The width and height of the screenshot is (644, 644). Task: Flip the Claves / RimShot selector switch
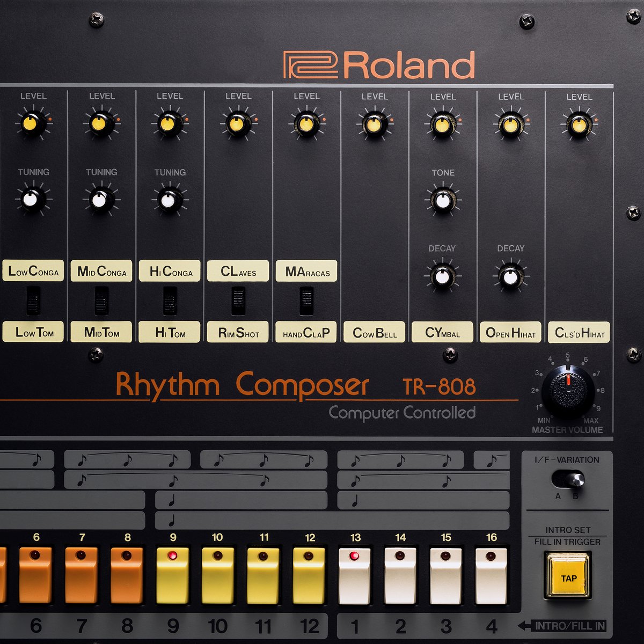point(238,301)
